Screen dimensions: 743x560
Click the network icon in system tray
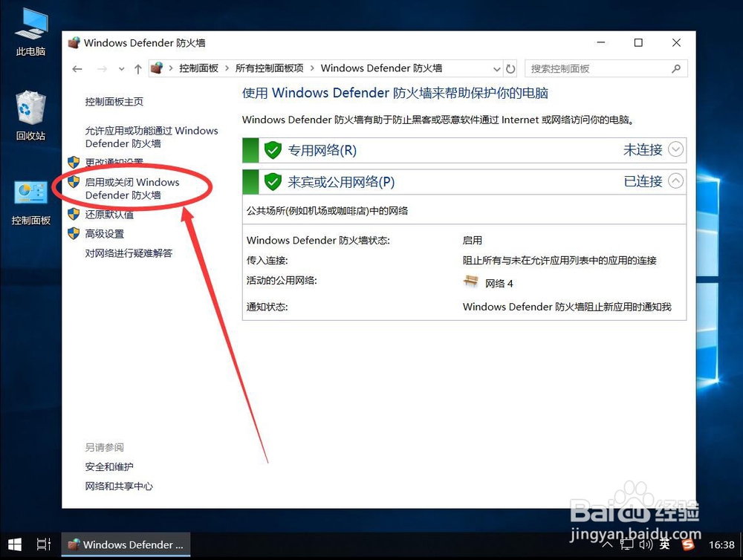tap(627, 545)
